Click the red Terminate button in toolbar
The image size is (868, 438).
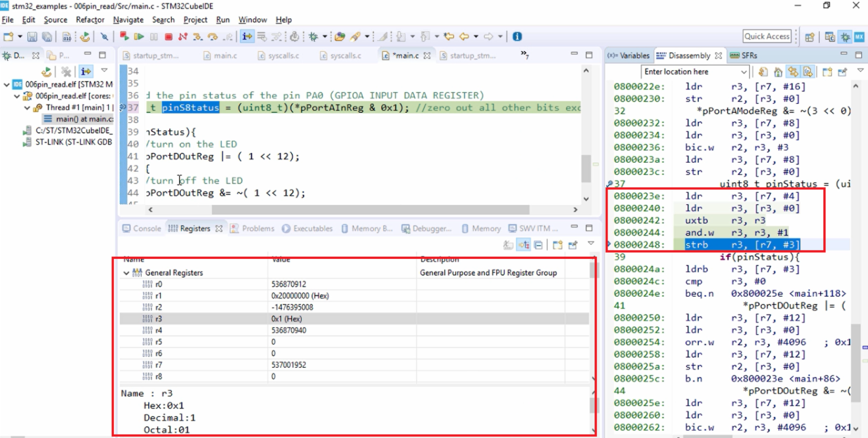[168, 37]
